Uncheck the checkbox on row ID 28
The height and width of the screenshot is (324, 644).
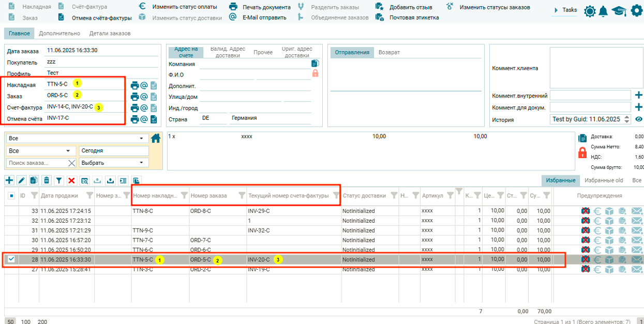[x=11, y=259]
